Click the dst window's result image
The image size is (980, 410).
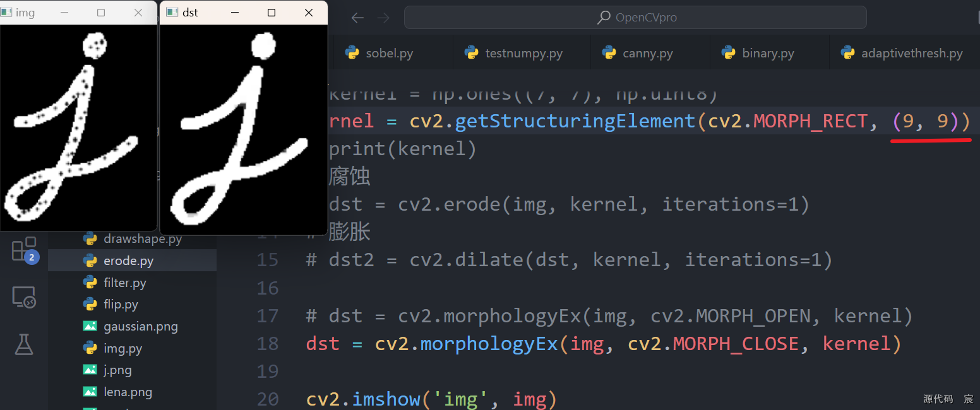pos(244,130)
